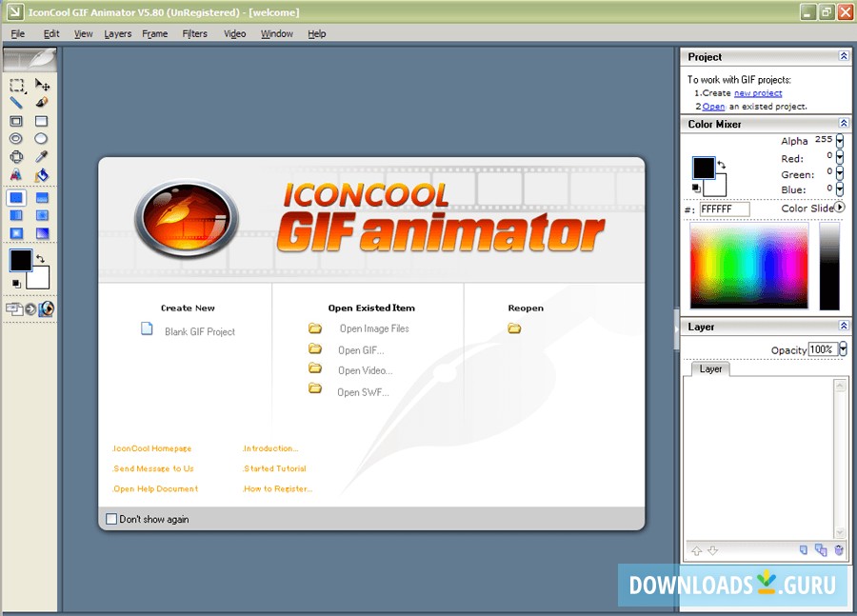Image resolution: width=857 pixels, height=616 pixels.
Task: Pick the Pencil tool
Action: [14, 103]
